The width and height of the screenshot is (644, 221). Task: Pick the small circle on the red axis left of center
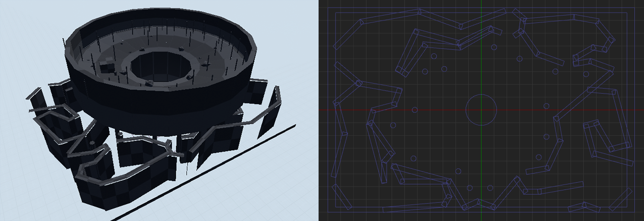click(x=415, y=110)
